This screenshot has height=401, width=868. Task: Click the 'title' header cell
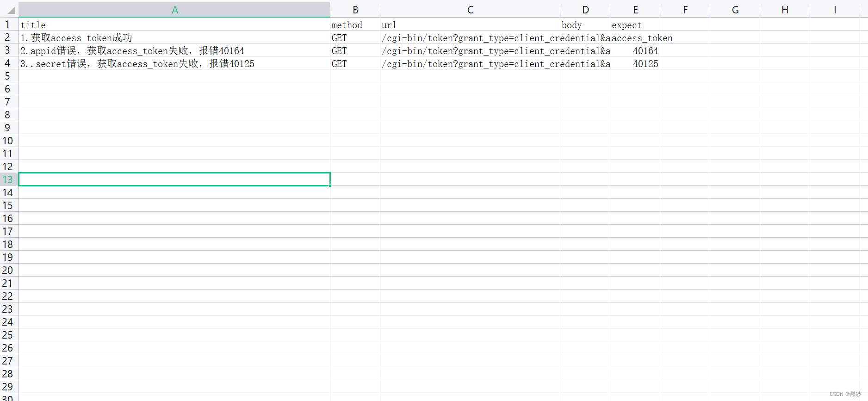[174, 25]
